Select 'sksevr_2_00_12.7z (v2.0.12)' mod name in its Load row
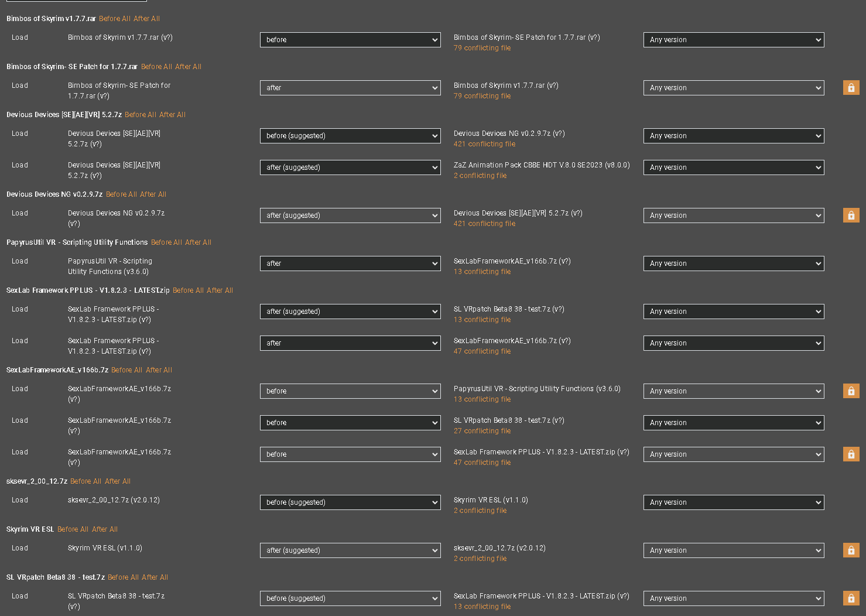 coord(114,500)
